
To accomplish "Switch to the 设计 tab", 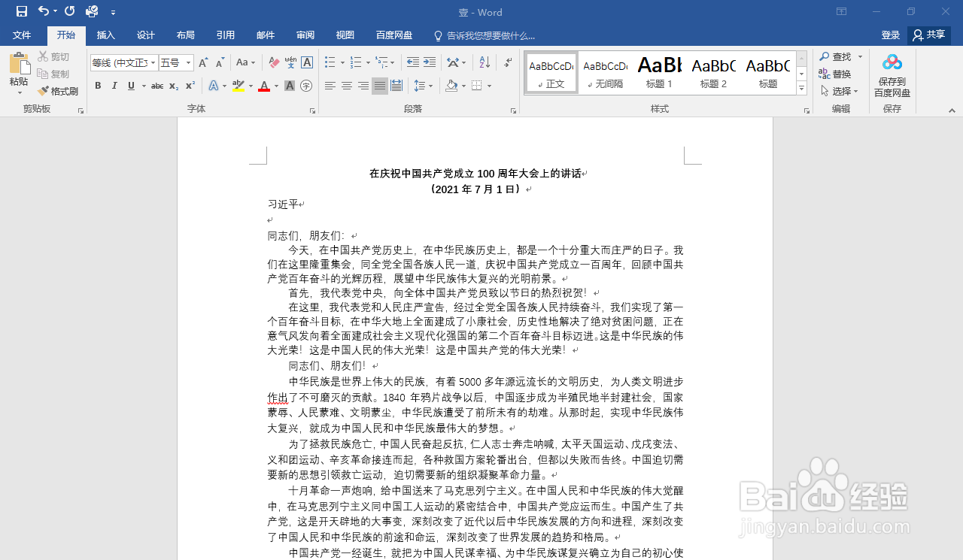I will tap(146, 35).
